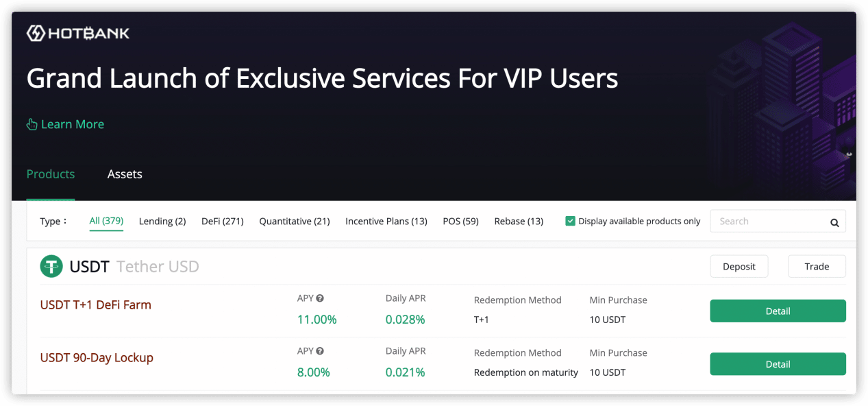Click APY help icon for DeFi Farm
Image resolution: width=868 pixels, height=406 pixels.
[x=320, y=298]
